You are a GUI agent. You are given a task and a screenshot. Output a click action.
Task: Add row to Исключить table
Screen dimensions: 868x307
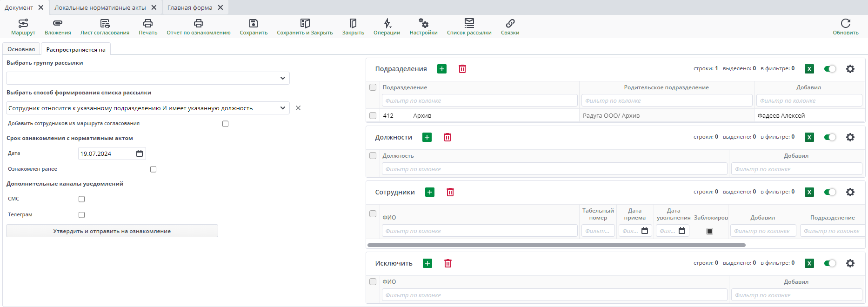(427, 263)
